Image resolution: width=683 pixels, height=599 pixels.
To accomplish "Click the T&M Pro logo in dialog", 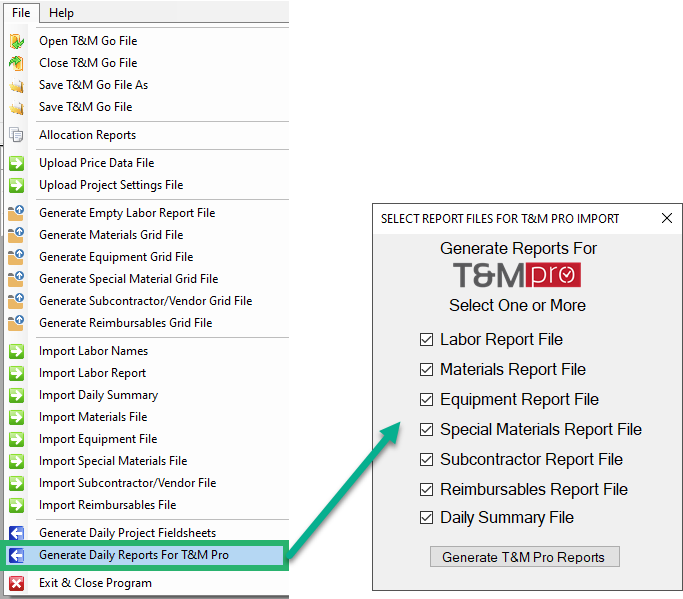I will tap(517, 275).
